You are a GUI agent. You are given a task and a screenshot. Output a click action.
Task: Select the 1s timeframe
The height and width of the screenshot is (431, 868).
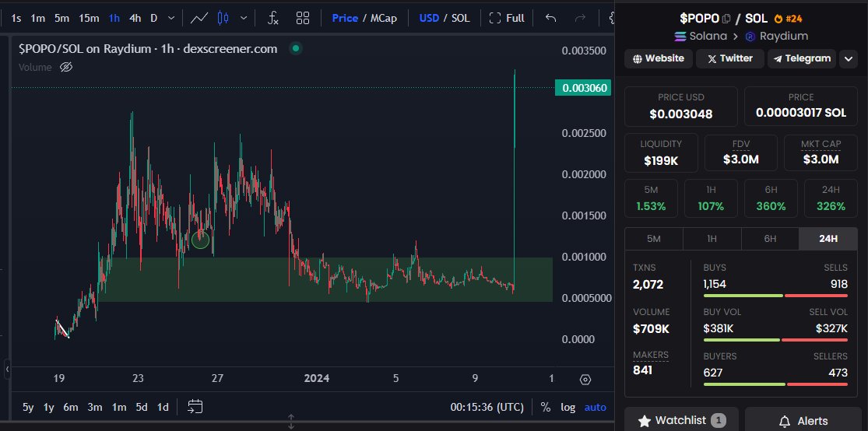point(16,18)
